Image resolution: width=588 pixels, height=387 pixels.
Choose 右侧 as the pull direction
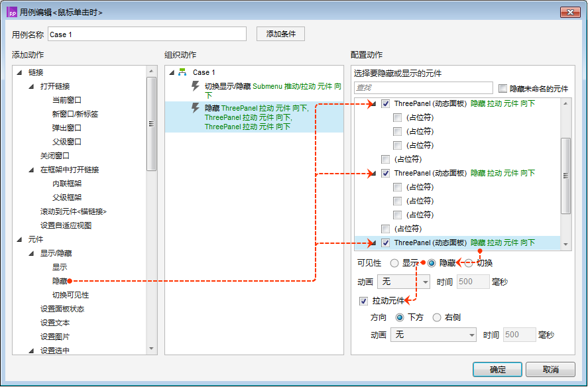pyautogui.click(x=437, y=317)
